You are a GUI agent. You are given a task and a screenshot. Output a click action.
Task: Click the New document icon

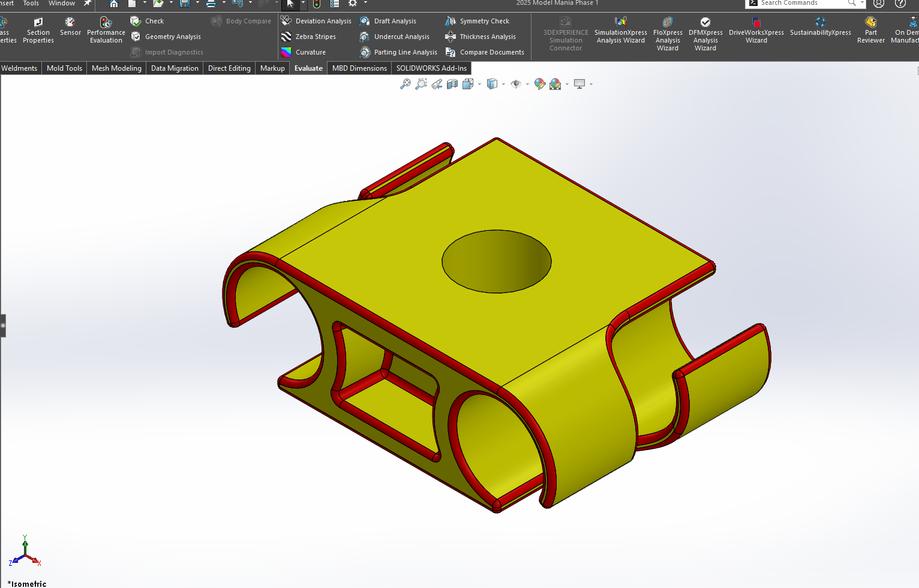[132, 3]
